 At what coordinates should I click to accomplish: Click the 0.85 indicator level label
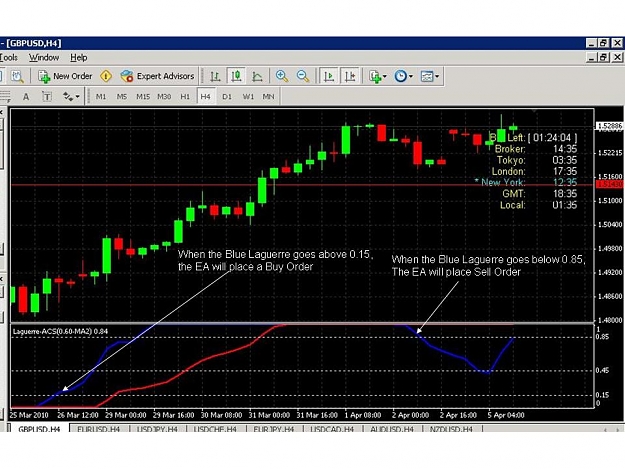click(602, 337)
